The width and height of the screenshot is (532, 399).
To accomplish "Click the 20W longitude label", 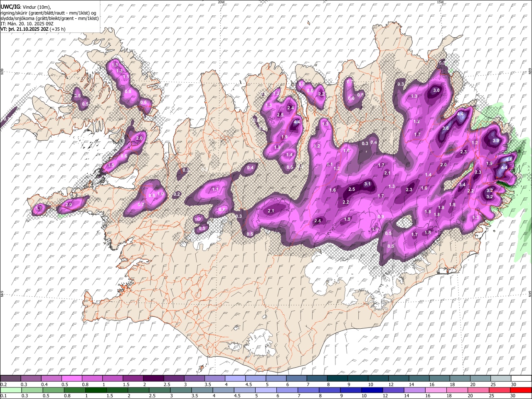I will (221, 2).
